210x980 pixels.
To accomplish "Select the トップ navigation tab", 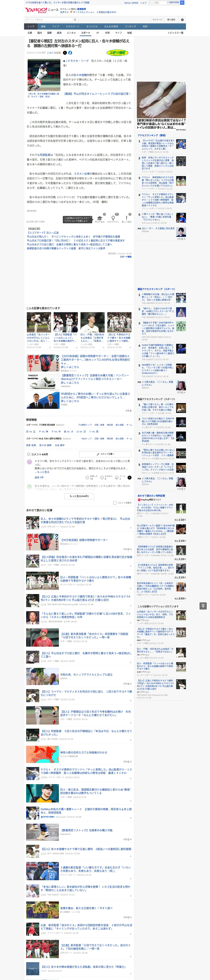I will pos(31,27).
